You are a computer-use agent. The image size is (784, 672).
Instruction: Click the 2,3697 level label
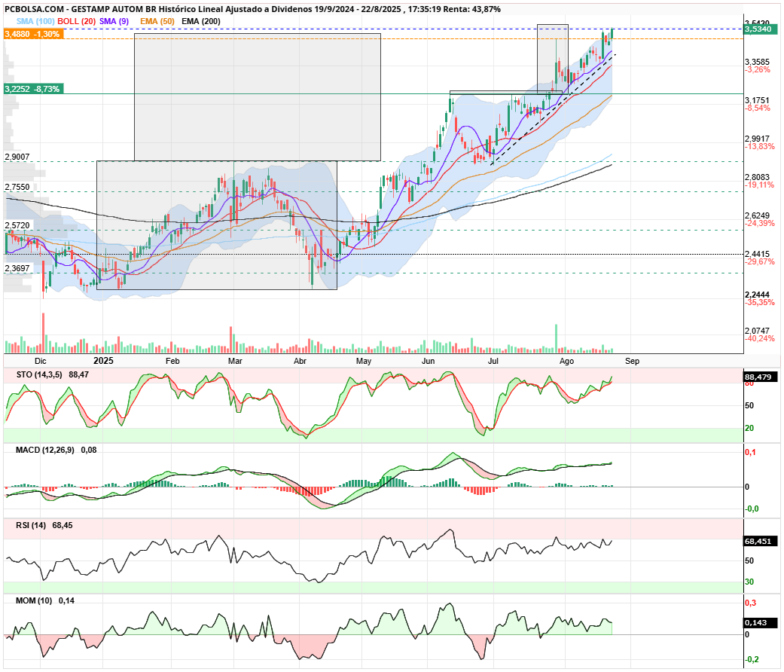tap(17, 268)
